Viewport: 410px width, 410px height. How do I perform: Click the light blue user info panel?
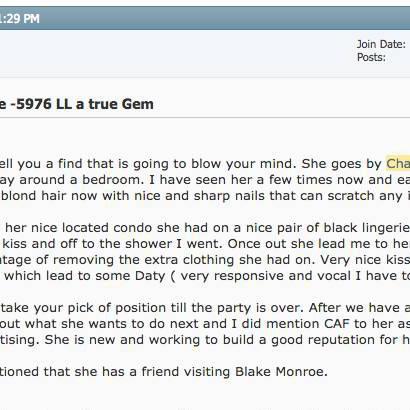(205, 54)
